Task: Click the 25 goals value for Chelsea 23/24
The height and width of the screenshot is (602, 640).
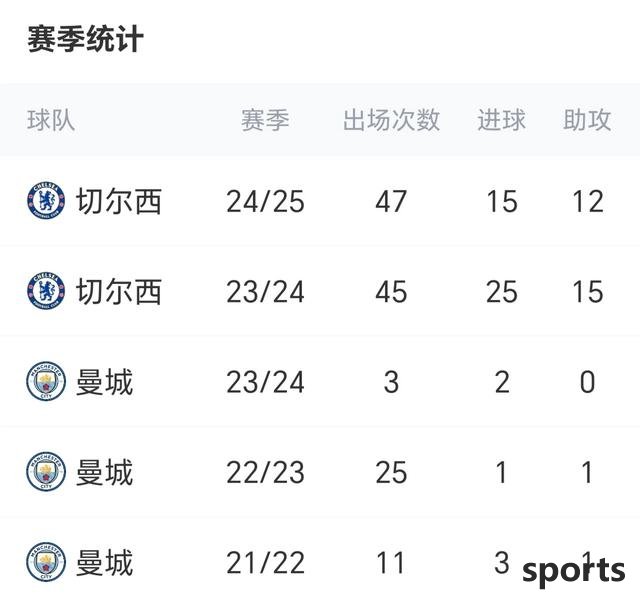Action: 502,292
